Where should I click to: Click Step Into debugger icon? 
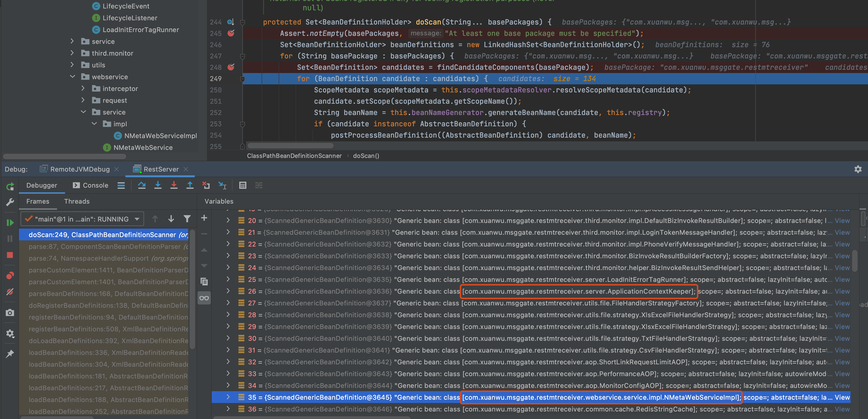pos(158,185)
